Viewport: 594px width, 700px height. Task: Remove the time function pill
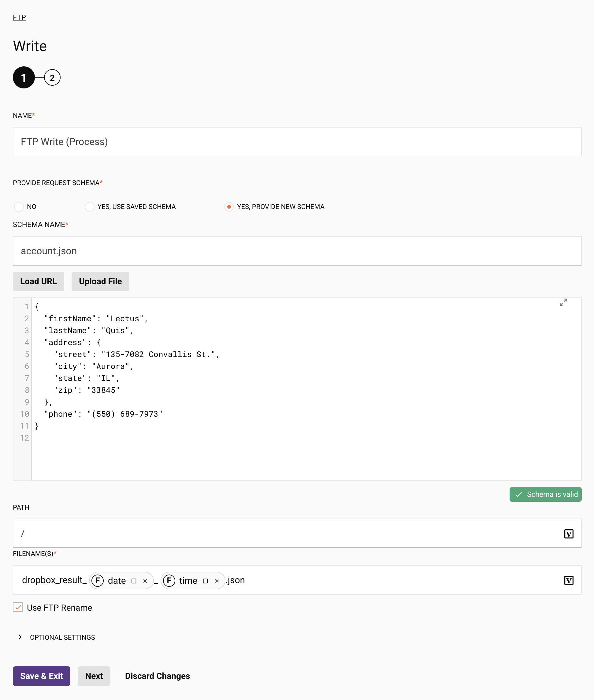[x=217, y=581]
